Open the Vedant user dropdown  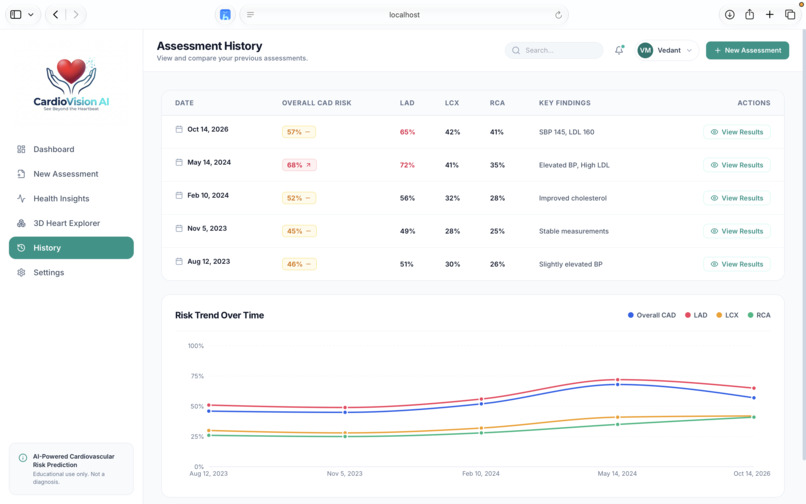point(667,50)
